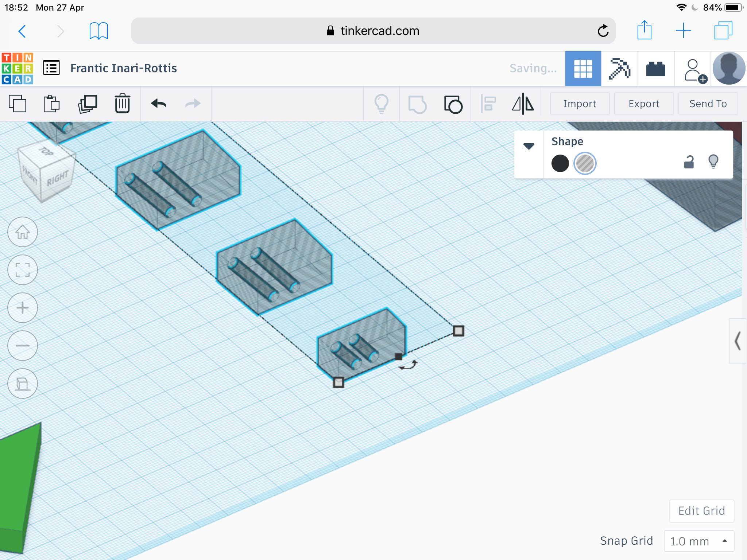Open the Snap Grid dropdown
747x560 pixels.
pyautogui.click(x=699, y=541)
